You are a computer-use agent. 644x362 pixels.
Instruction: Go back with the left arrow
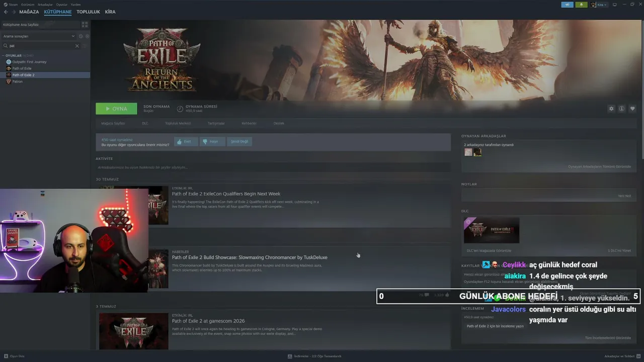pyautogui.click(x=6, y=12)
